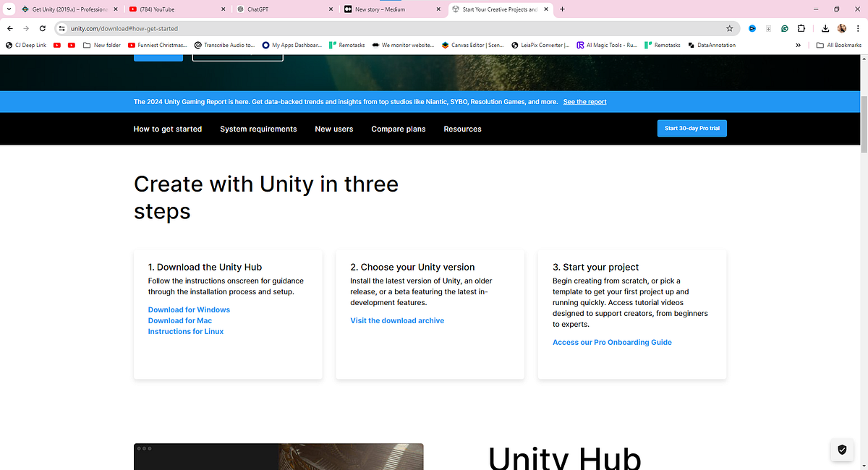Expand the bookmarks overflow chevron
868x470 pixels.
click(798, 45)
